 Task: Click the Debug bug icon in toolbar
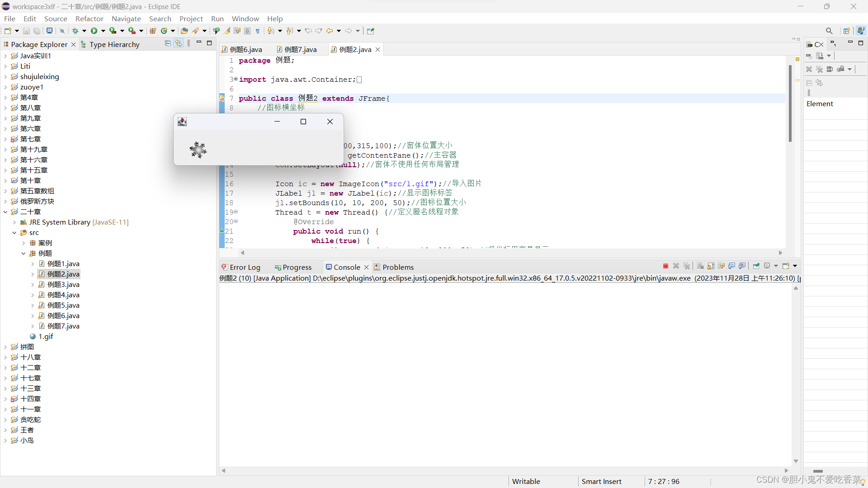75,31
